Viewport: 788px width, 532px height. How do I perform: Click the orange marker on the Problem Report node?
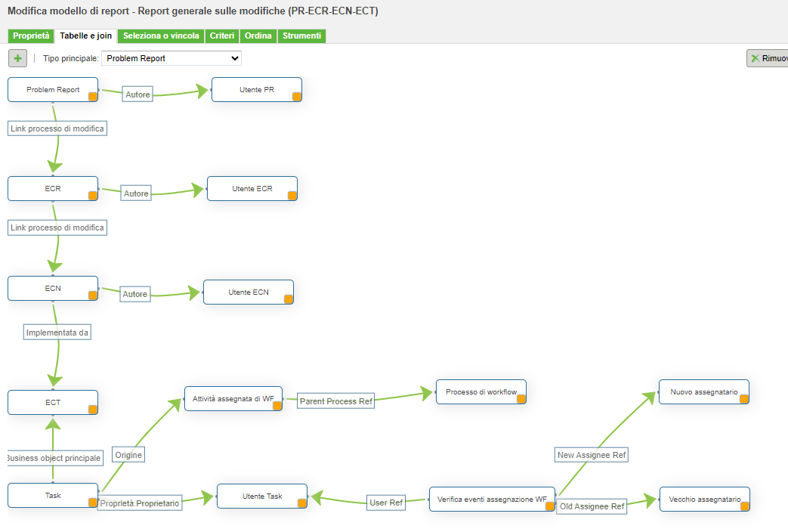[x=91, y=97]
